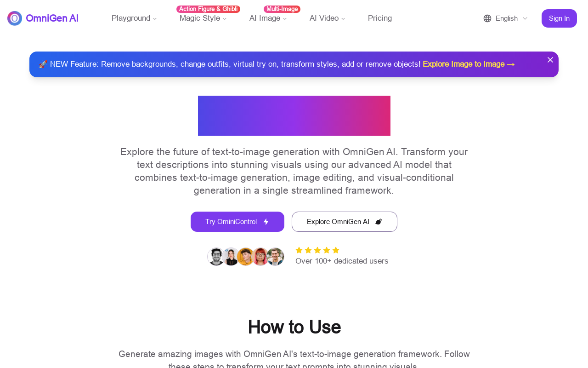Image resolution: width=588 pixels, height=368 pixels.
Task: Click the OmniGen AI logo icon
Action: (15, 18)
